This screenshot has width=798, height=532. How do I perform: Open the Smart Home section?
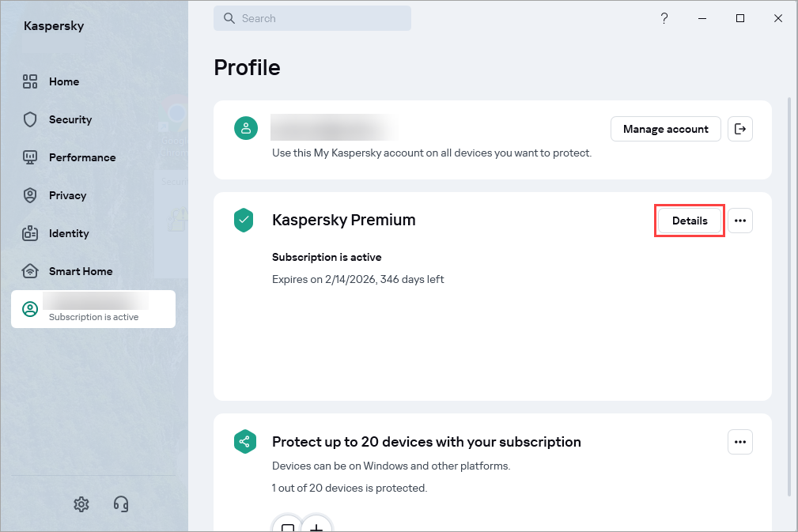pyautogui.click(x=81, y=271)
